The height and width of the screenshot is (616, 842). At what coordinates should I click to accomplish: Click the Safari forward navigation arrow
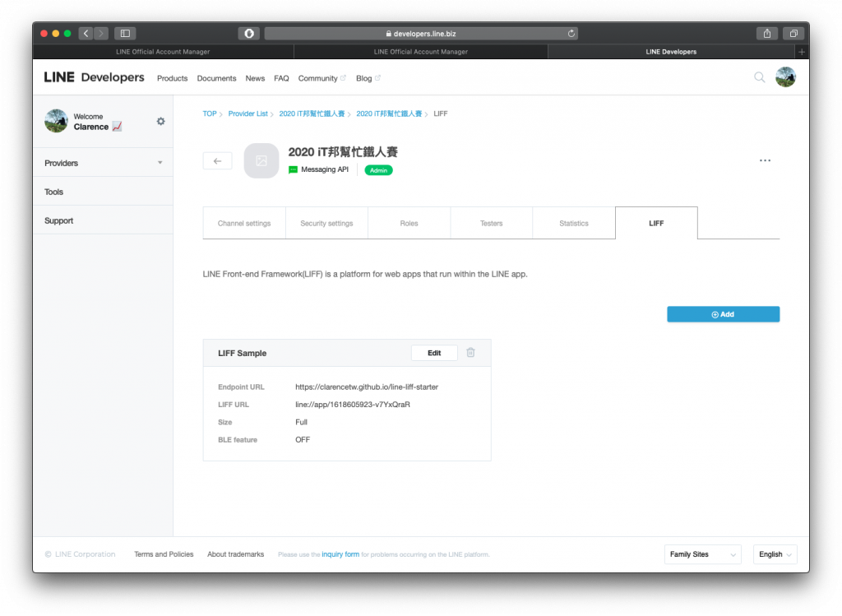[x=101, y=33]
